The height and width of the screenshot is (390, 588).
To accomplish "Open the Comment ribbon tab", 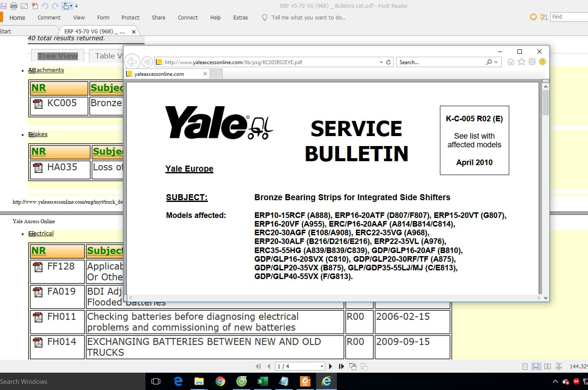I will point(49,18).
